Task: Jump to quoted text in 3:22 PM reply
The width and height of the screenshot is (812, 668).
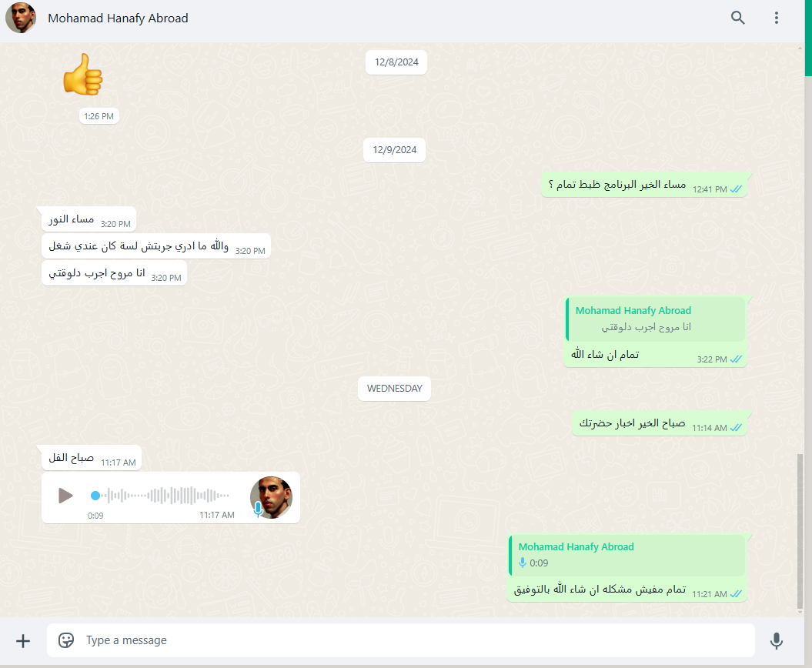Action: pos(655,319)
